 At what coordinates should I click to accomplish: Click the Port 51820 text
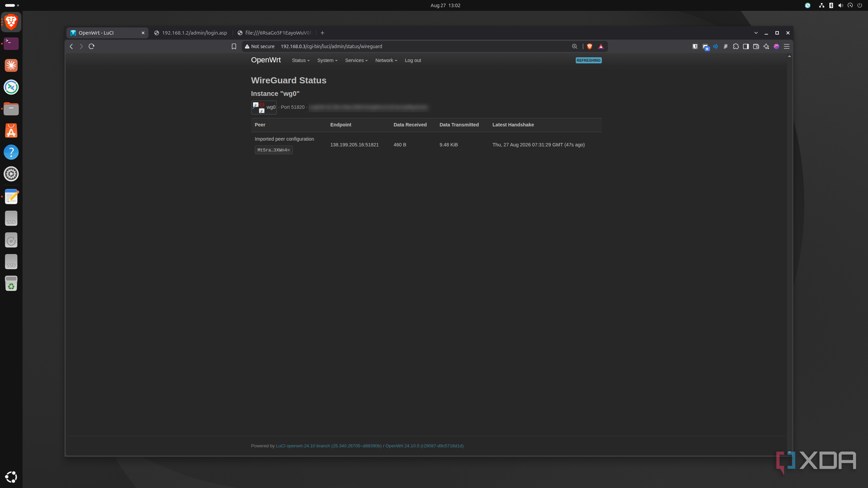[293, 107]
